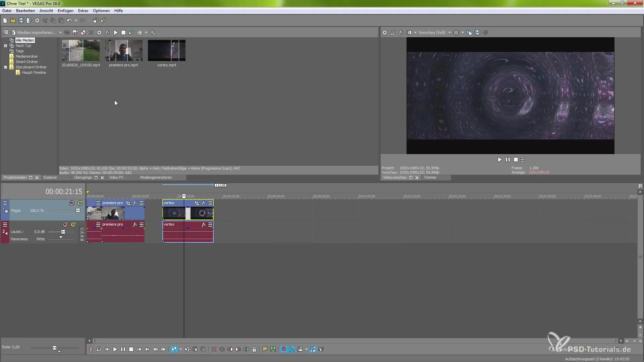Open preview properties gear in Video Preview
Image resolution: width=644 pixels, height=362 pixels.
[x=385, y=33]
